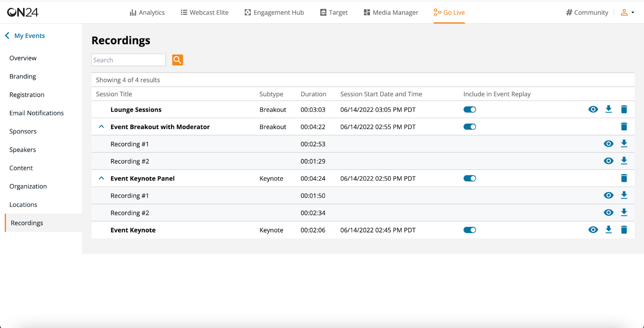Delete Event Breakout with Moderator session

click(624, 127)
